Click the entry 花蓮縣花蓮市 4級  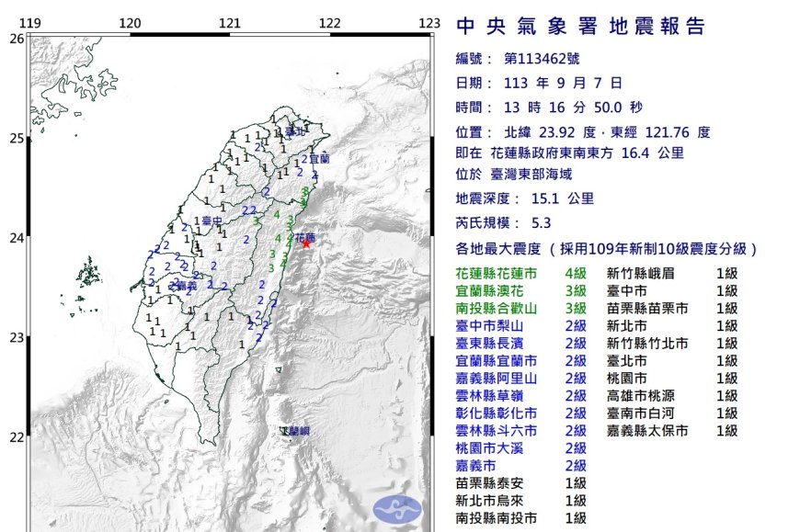[x=520, y=274]
